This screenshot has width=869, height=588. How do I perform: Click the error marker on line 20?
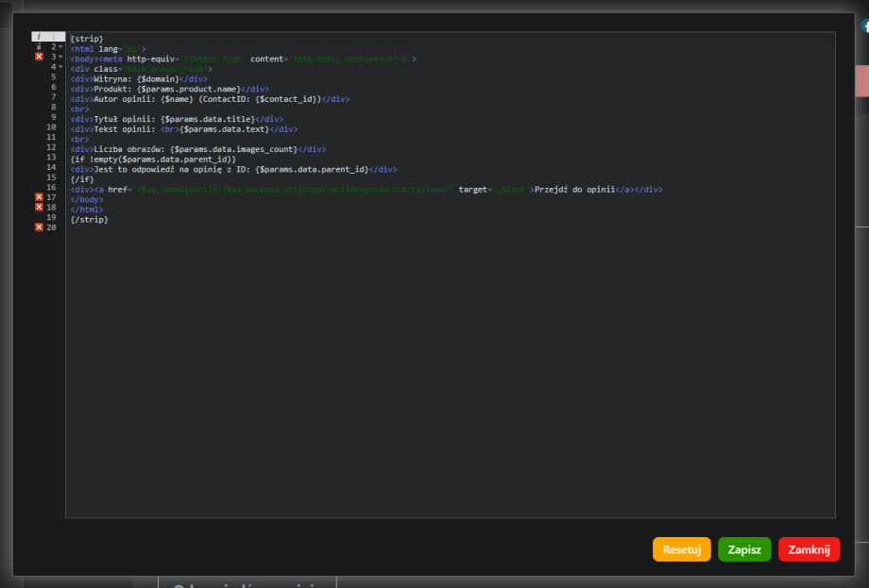pos(39,227)
